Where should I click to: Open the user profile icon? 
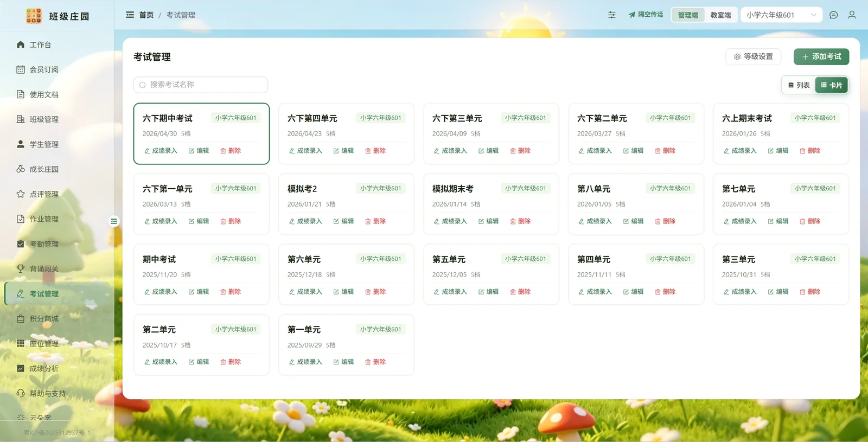tap(852, 15)
